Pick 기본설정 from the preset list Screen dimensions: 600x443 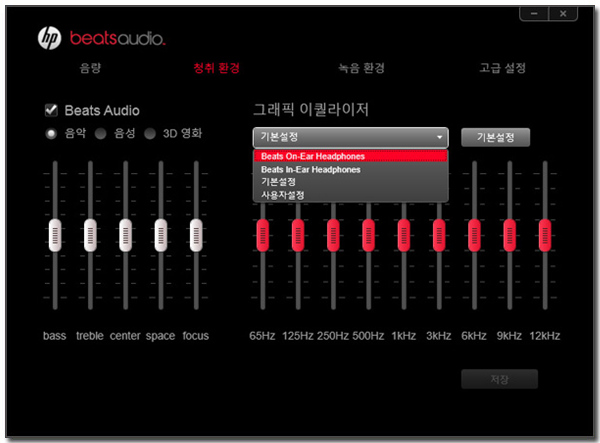click(x=351, y=182)
